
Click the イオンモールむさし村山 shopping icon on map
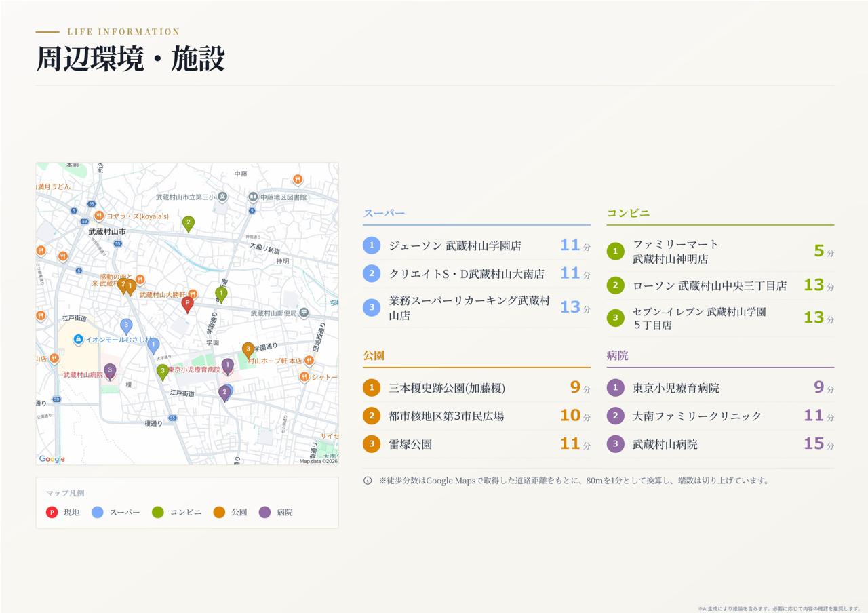[79, 339]
